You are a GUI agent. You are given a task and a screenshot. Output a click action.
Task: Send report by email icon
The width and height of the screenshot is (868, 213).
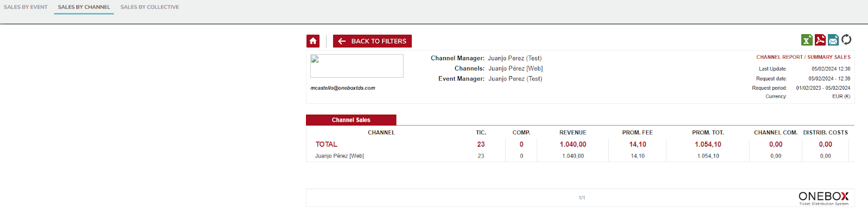[833, 40]
